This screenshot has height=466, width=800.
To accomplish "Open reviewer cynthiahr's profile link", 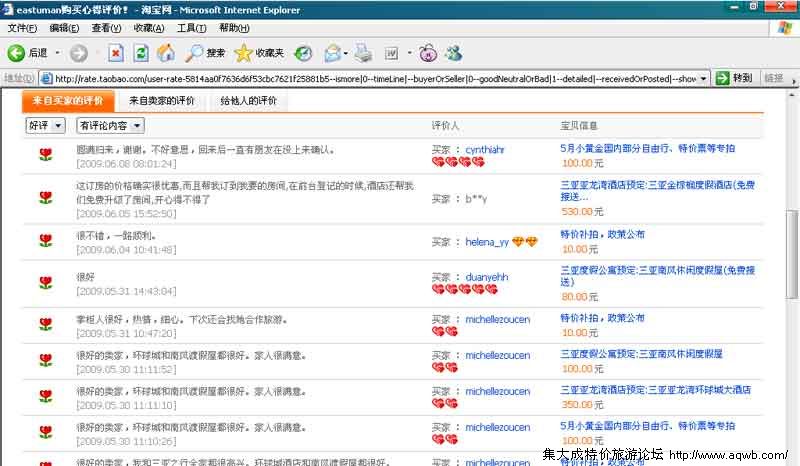I will 485,150.
